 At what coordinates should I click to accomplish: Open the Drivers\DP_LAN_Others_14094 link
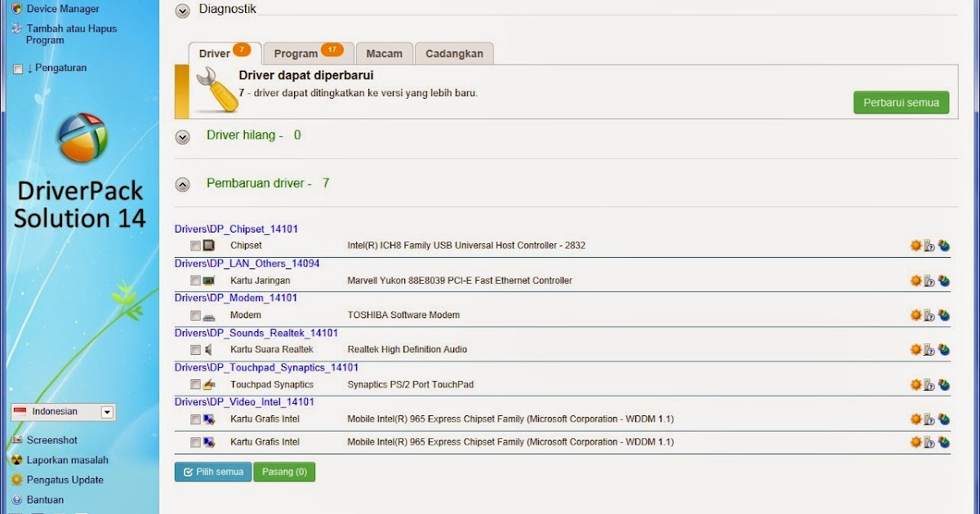[247, 264]
